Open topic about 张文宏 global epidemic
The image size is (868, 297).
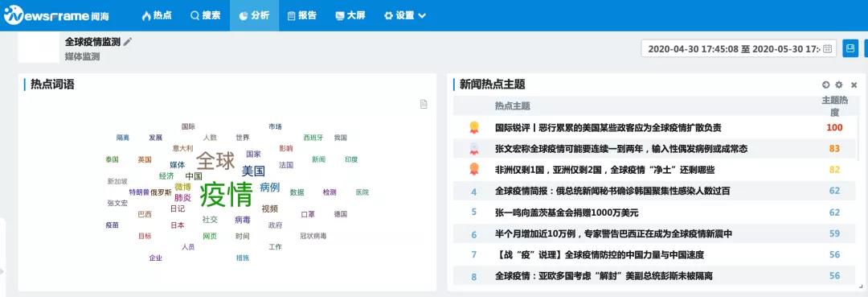pos(621,148)
